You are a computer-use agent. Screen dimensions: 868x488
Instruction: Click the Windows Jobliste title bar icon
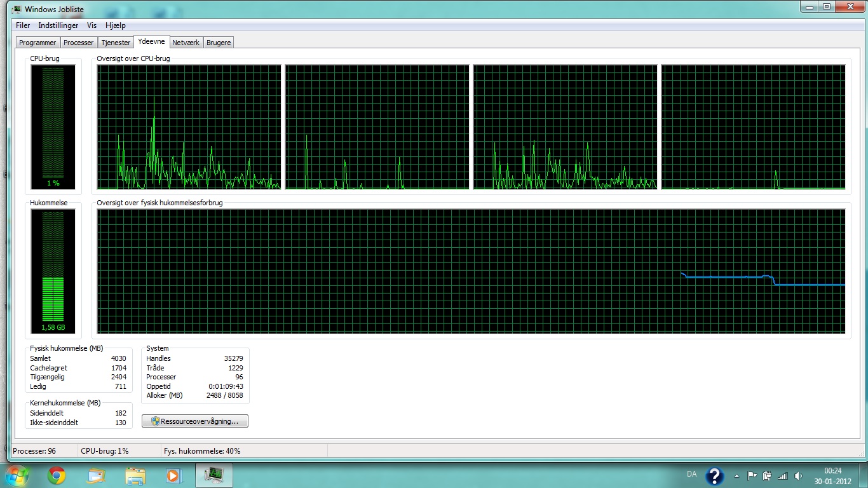[17, 10]
